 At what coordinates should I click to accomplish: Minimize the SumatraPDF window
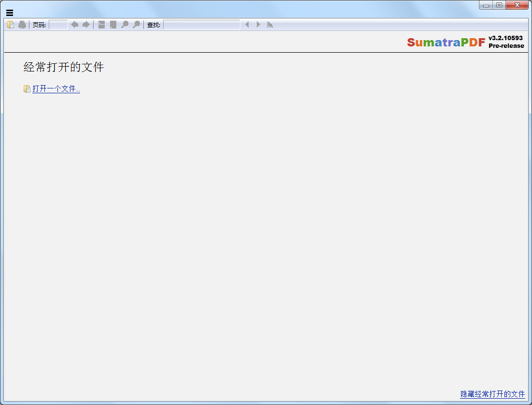point(486,5)
